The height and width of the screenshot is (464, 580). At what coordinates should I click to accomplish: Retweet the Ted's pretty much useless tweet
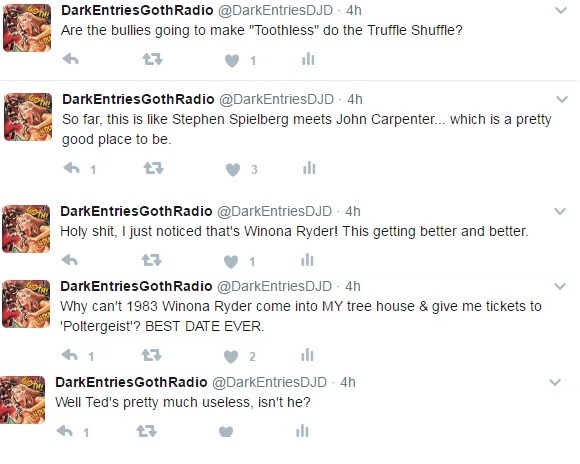coord(146,431)
